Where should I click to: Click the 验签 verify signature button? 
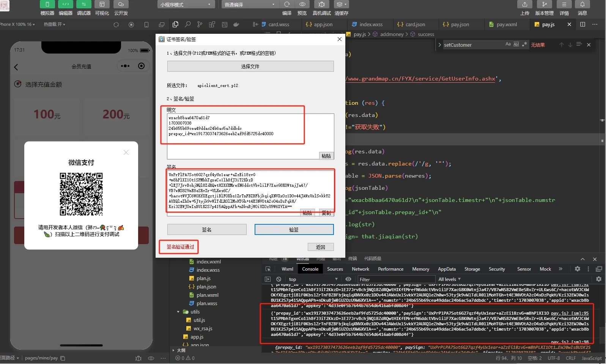294,230
